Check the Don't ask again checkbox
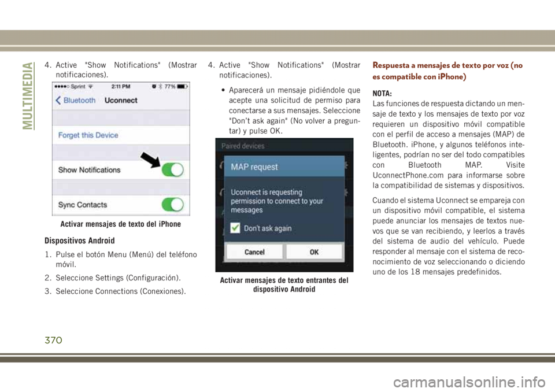 click(x=235, y=228)
